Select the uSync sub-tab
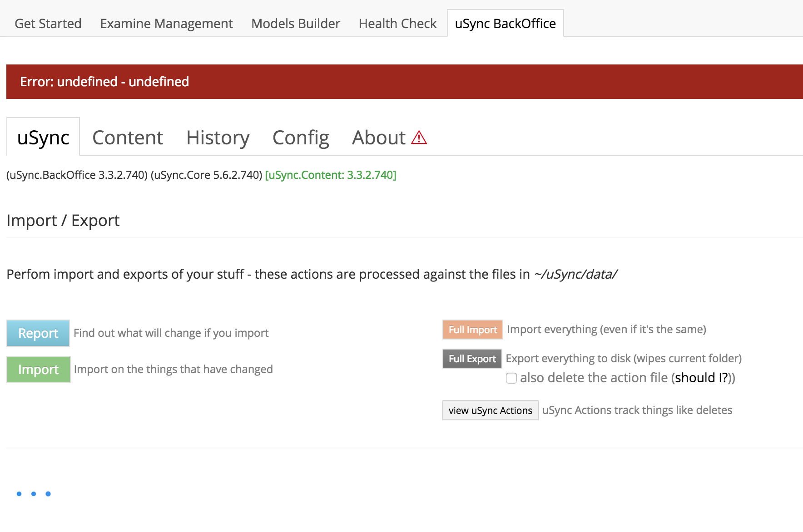Screen dimensions: 803x532 pyautogui.click(x=43, y=138)
